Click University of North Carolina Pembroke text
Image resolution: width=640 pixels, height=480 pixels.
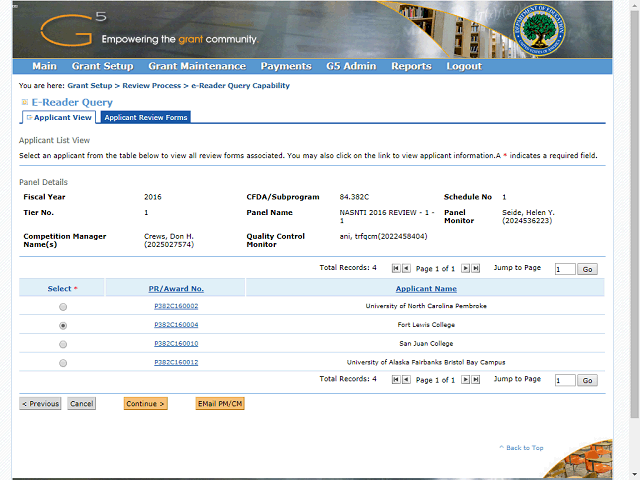[x=426, y=306]
